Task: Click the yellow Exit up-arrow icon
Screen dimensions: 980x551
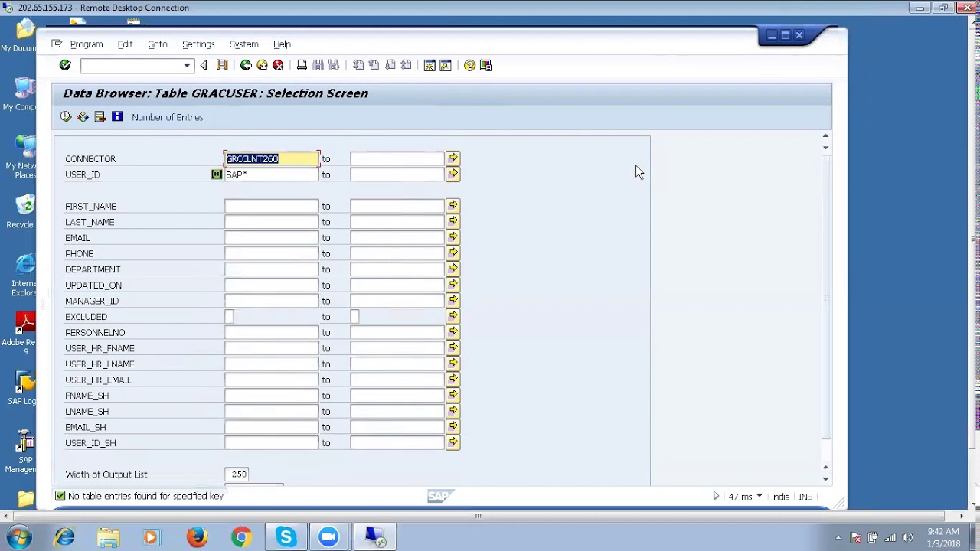Action: click(x=262, y=66)
